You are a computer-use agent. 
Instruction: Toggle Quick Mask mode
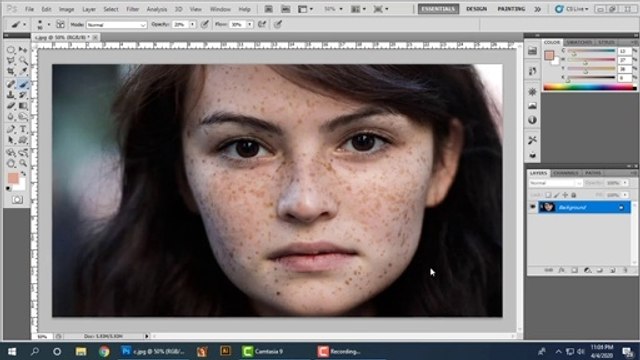pos(17,200)
